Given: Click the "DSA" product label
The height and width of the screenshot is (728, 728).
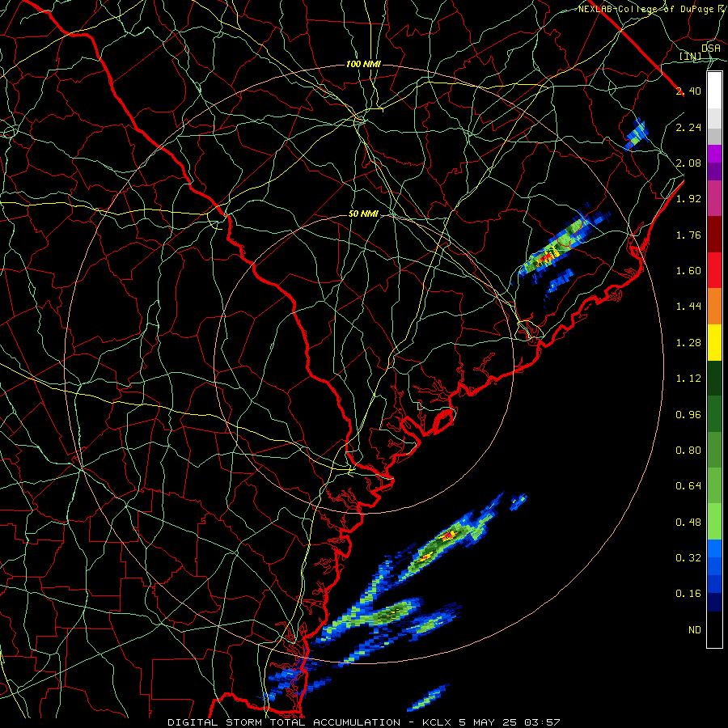Looking at the screenshot, I should [x=711, y=49].
